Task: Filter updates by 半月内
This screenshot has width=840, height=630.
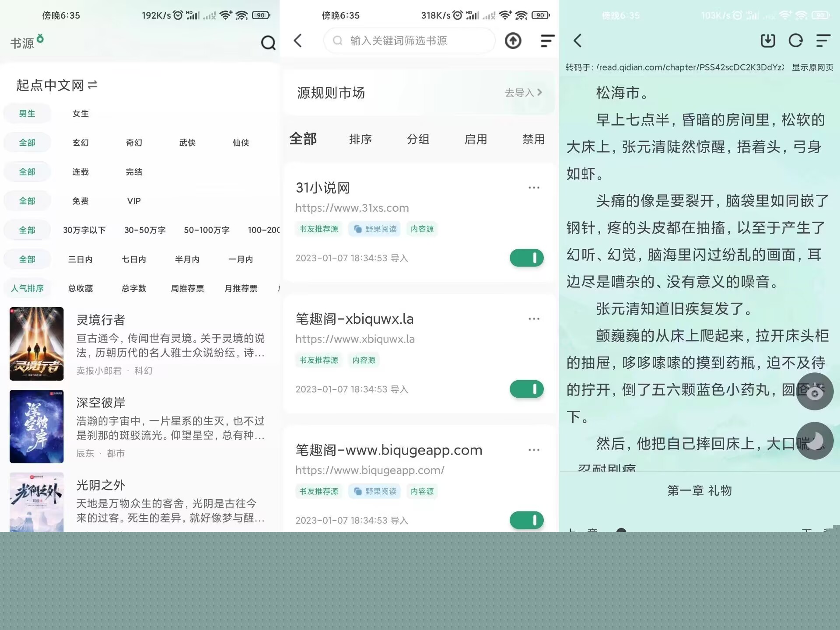Action: coord(187,259)
